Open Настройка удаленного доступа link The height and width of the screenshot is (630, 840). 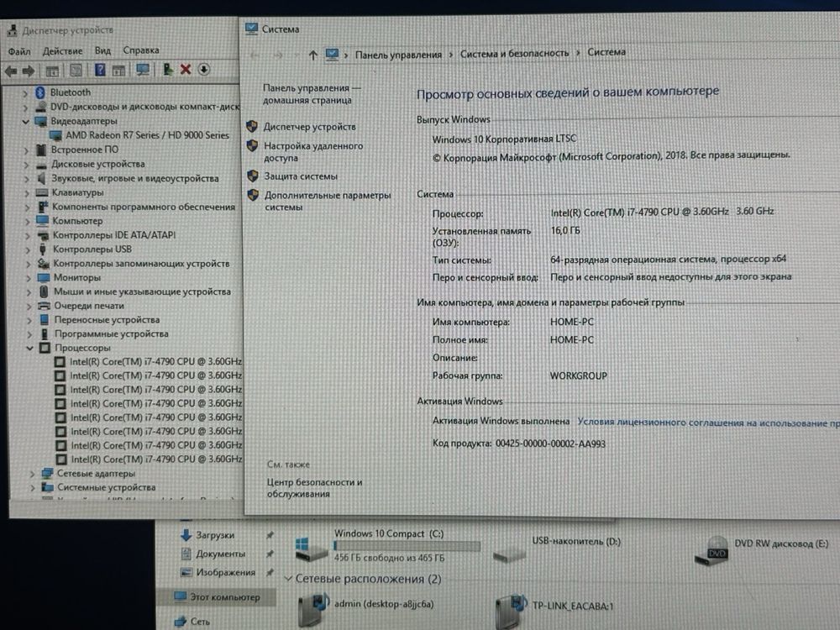(313, 151)
